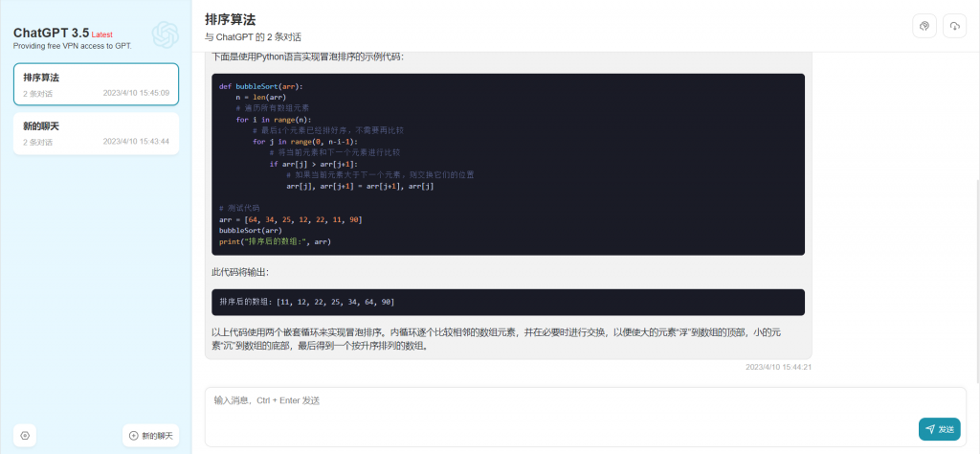Click the bubbleSort Python code block
The width and height of the screenshot is (980, 454).
[x=508, y=165]
